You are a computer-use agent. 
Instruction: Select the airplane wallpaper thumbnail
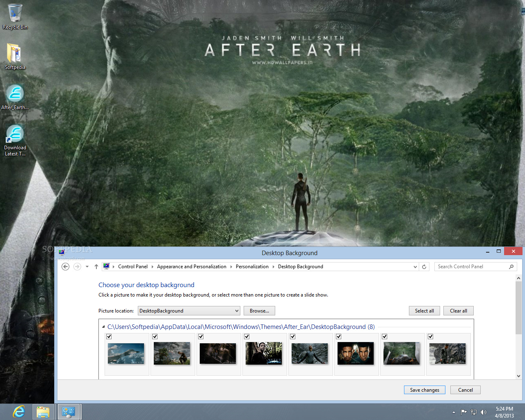pos(126,354)
